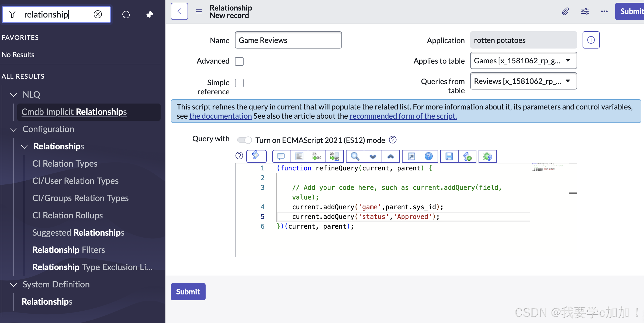Image resolution: width=644 pixels, height=323 pixels.
Task: Open the personalize form settings icon
Action: [x=585, y=11]
